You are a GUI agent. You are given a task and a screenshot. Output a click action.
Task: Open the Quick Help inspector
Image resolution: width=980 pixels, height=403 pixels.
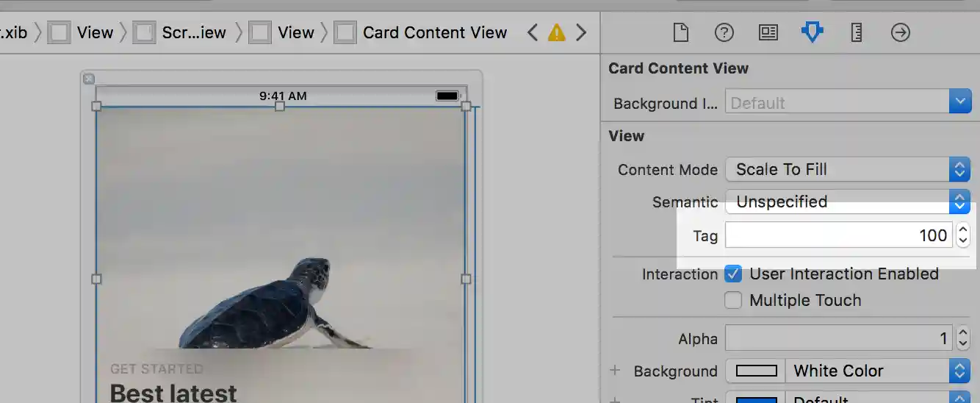[724, 32]
